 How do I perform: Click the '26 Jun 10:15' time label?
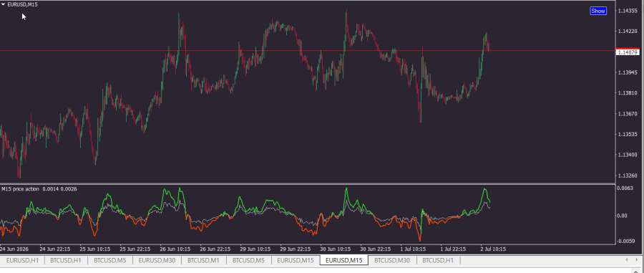coord(175,249)
